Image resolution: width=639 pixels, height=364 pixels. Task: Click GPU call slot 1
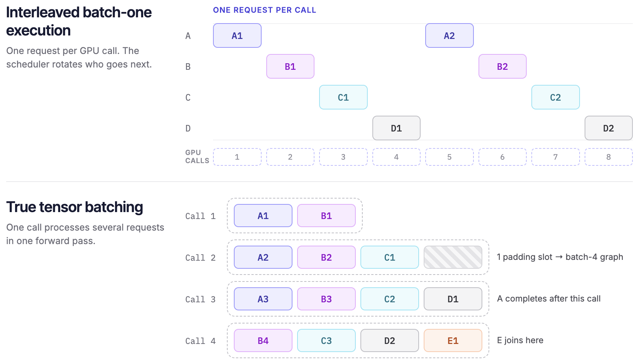(x=237, y=157)
